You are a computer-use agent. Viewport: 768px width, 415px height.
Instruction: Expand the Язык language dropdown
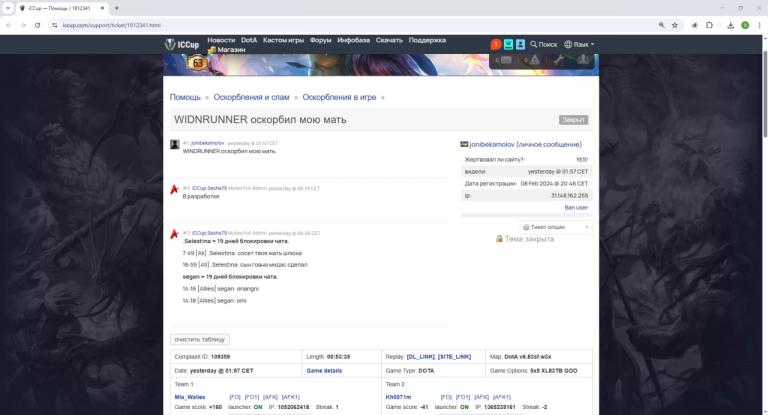coord(578,45)
